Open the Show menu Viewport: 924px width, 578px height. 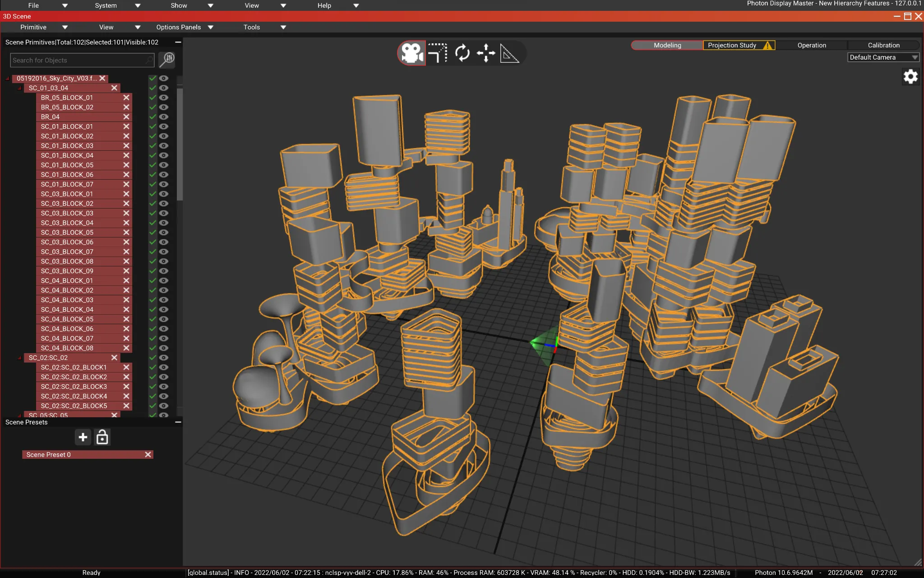click(179, 5)
